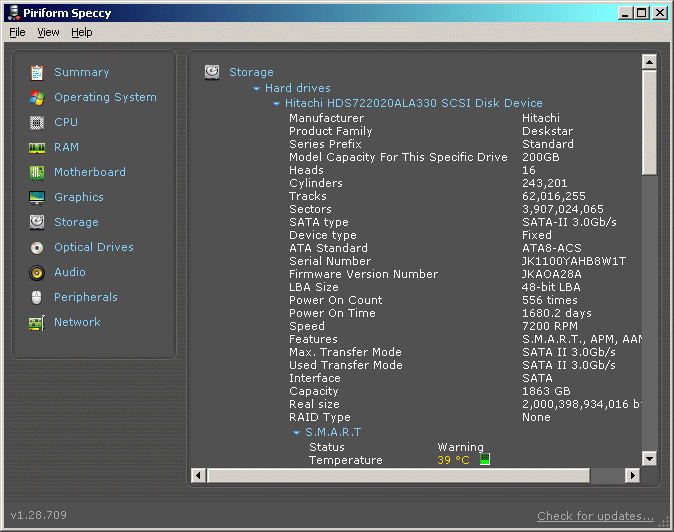Viewport: 674px width, 532px height.
Task: Click the vertical scrollbar up arrow
Action: (x=649, y=62)
